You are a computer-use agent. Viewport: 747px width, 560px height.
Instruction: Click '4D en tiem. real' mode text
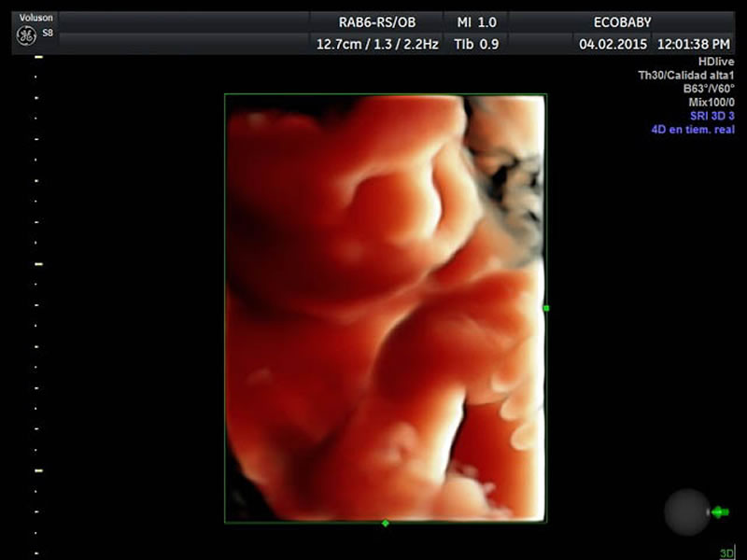click(x=692, y=130)
